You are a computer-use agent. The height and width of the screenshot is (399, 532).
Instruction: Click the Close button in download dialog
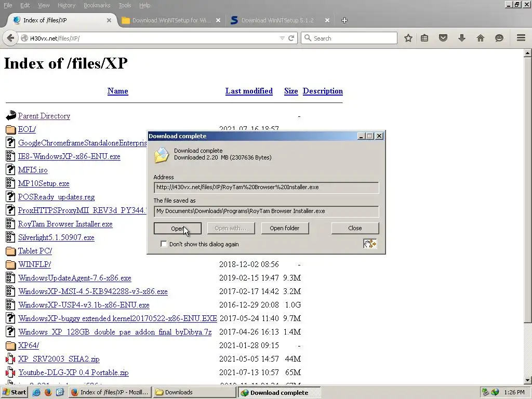pos(355,229)
